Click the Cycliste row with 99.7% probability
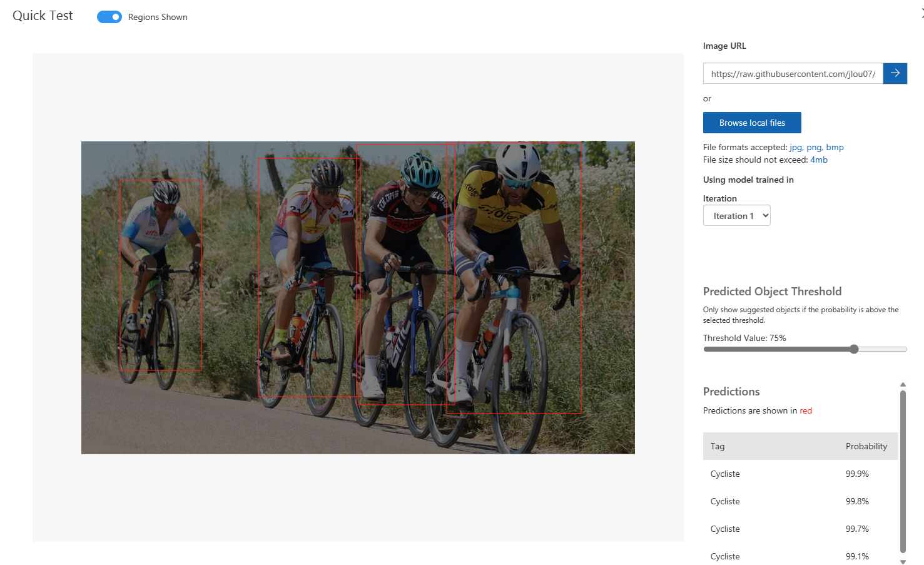 click(x=801, y=529)
